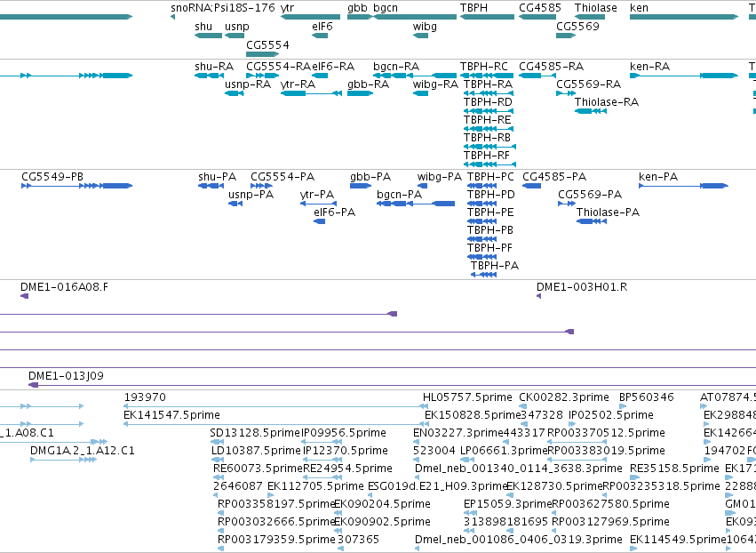This screenshot has width=756, height=553.
Task: Click the TBPH-RB transcript label
Action: [487, 138]
